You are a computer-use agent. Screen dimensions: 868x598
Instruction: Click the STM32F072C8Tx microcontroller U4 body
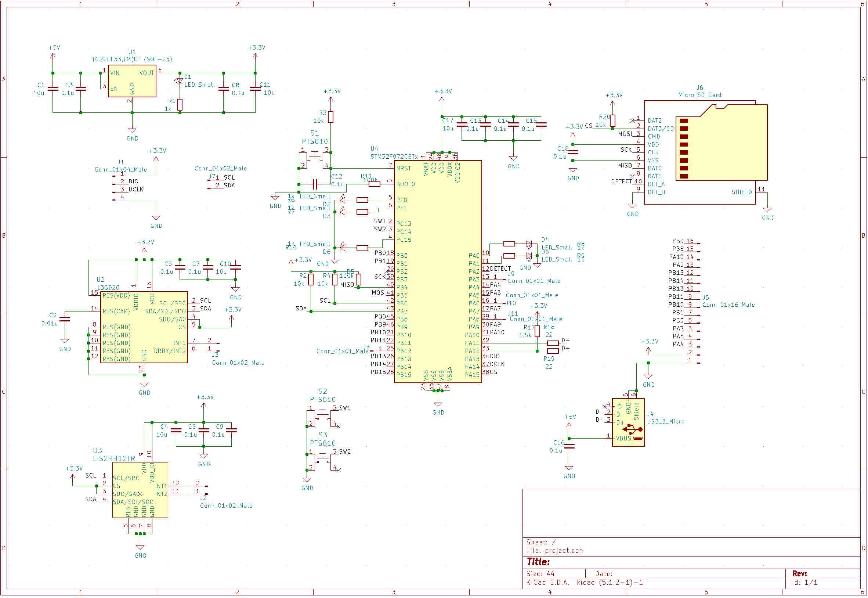point(437,272)
